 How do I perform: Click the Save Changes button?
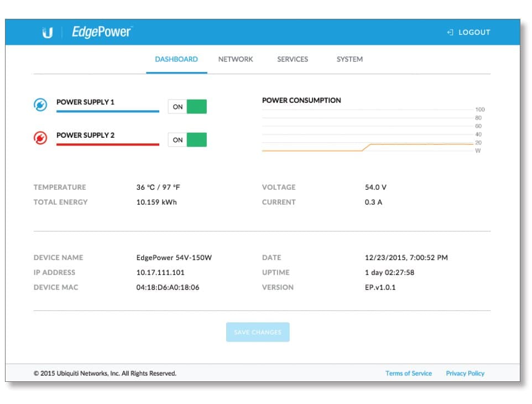[257, 332]
